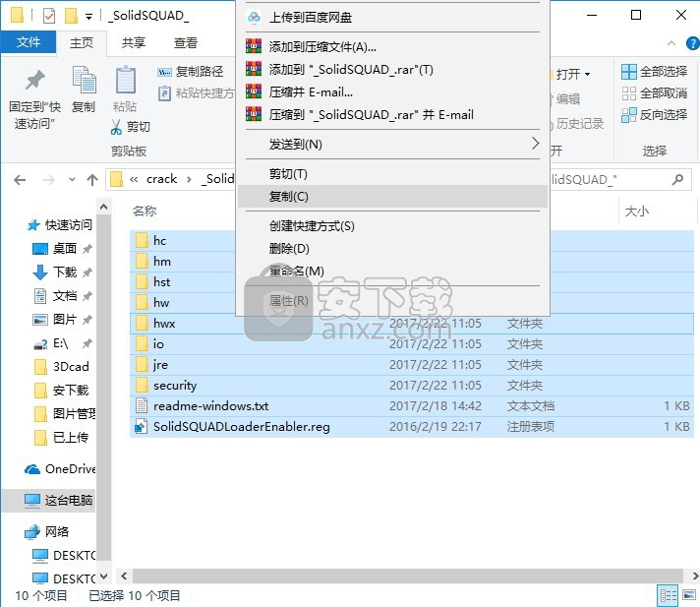This screenshot has width=700, height=607.
Task: Select Add to archive (添加到压缩文件)
Action: pos(392,46)
